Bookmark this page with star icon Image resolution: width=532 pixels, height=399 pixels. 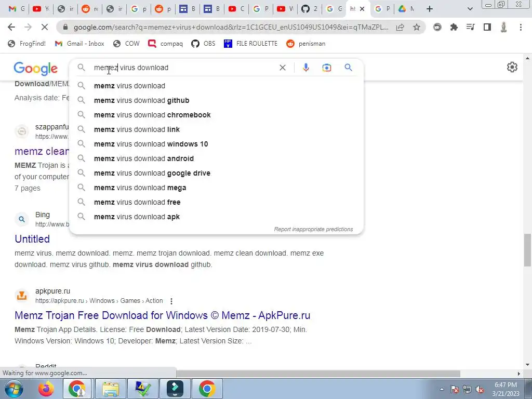click(x=417, y=27)
